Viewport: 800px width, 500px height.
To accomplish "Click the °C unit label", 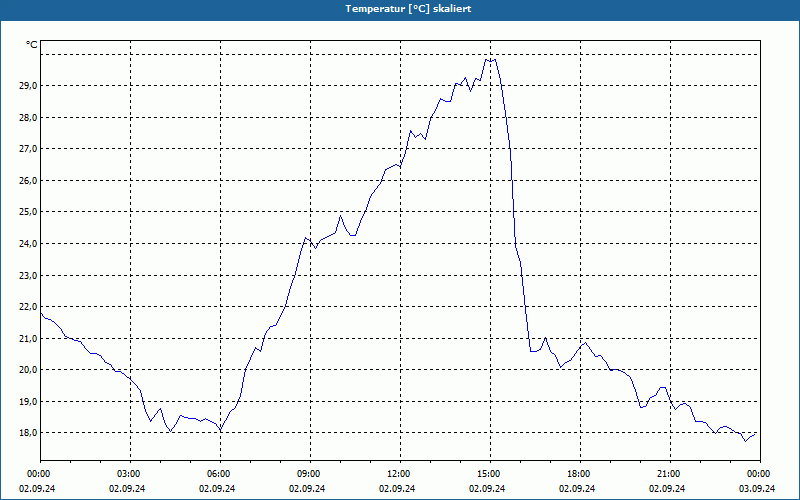I will [x=32, y=45].
